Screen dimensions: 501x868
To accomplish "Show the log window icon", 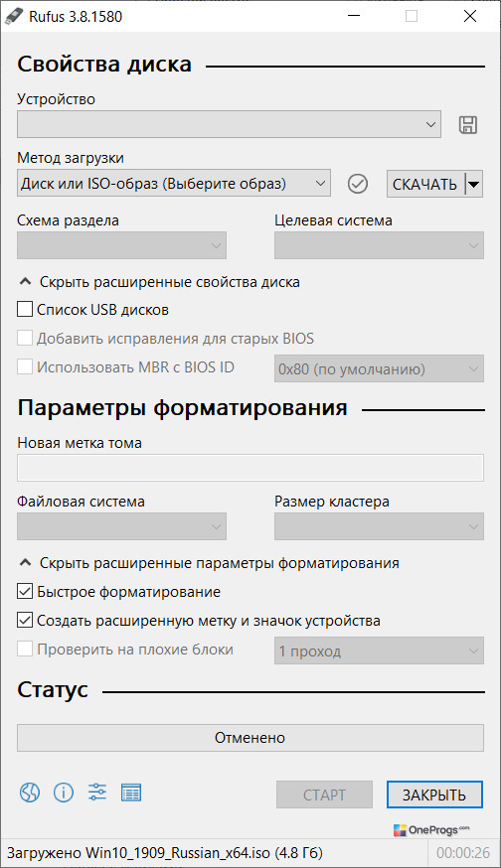I will coord(131,793).
